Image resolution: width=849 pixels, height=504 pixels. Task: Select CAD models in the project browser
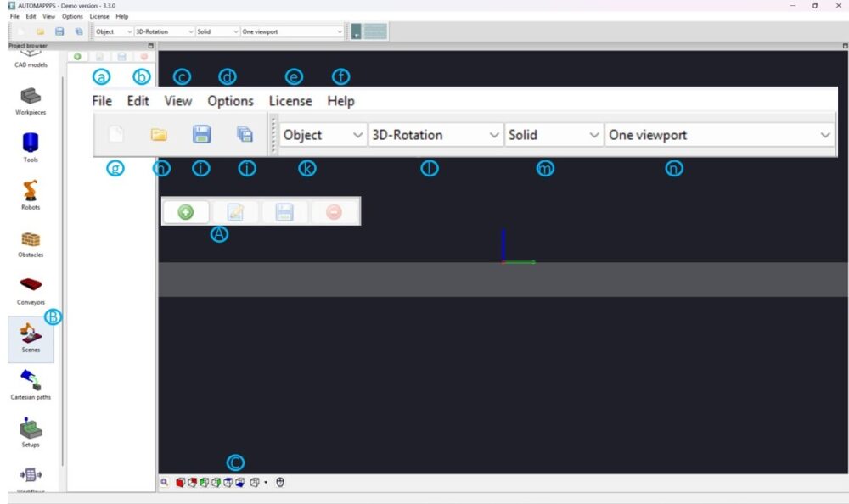pyautogui.click(x=30, y=59)
